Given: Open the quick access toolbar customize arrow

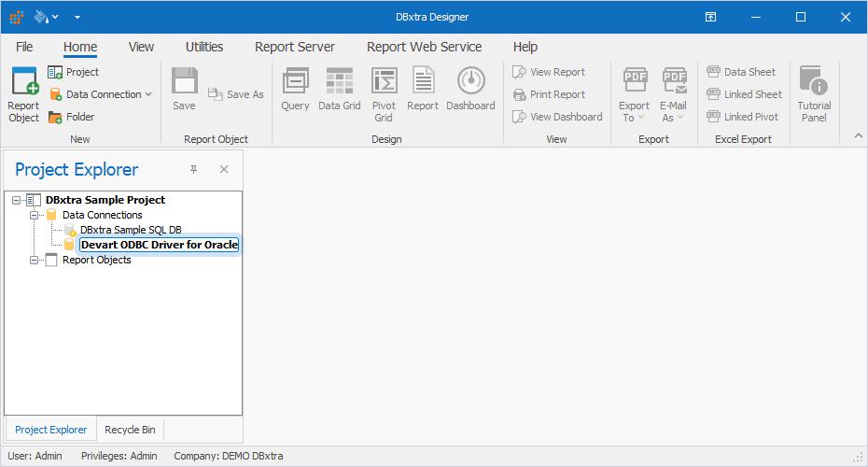Looking at the screenshot, I should pos(77,17).
